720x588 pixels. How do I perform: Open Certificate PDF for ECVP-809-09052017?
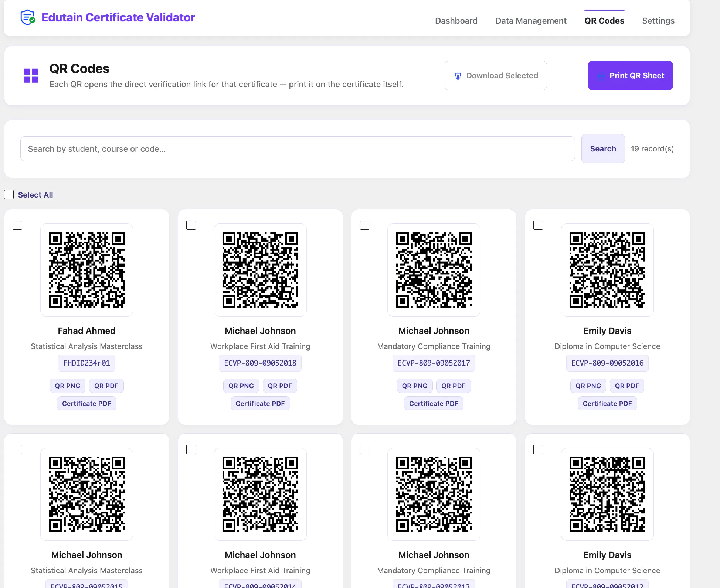point(434,404)
